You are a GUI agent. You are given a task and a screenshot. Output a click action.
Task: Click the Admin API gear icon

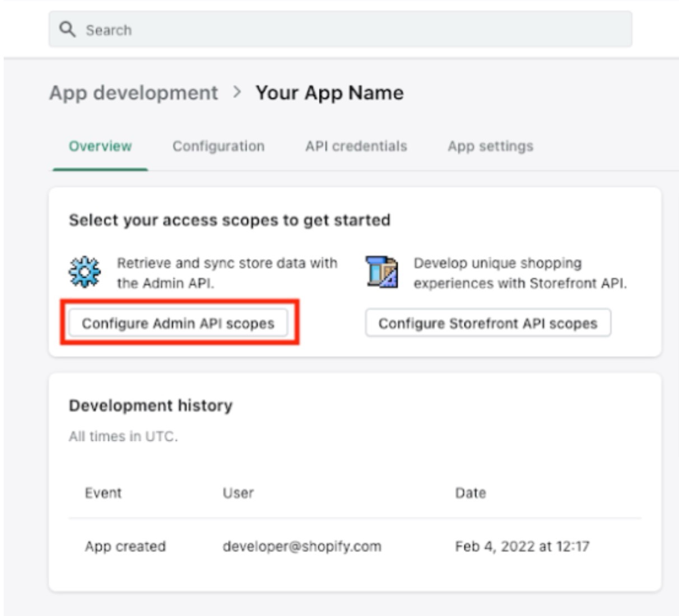click(85, 272)
